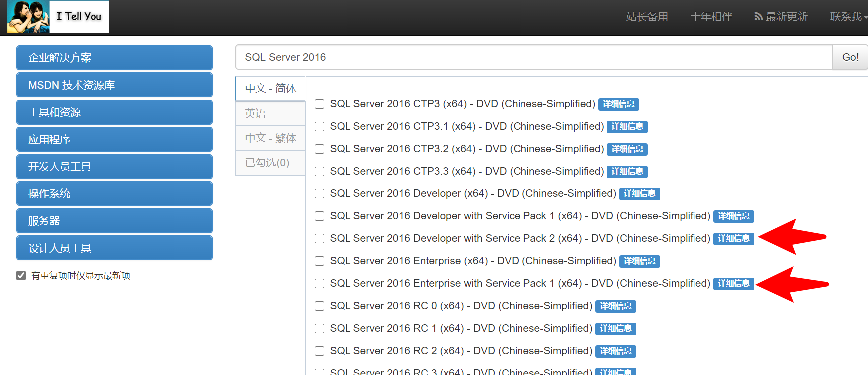Click 详细信息 badge for SQL Server 2016 Enterprise (x64)
The image size is (868, 375).
click(x=639, y=261)
